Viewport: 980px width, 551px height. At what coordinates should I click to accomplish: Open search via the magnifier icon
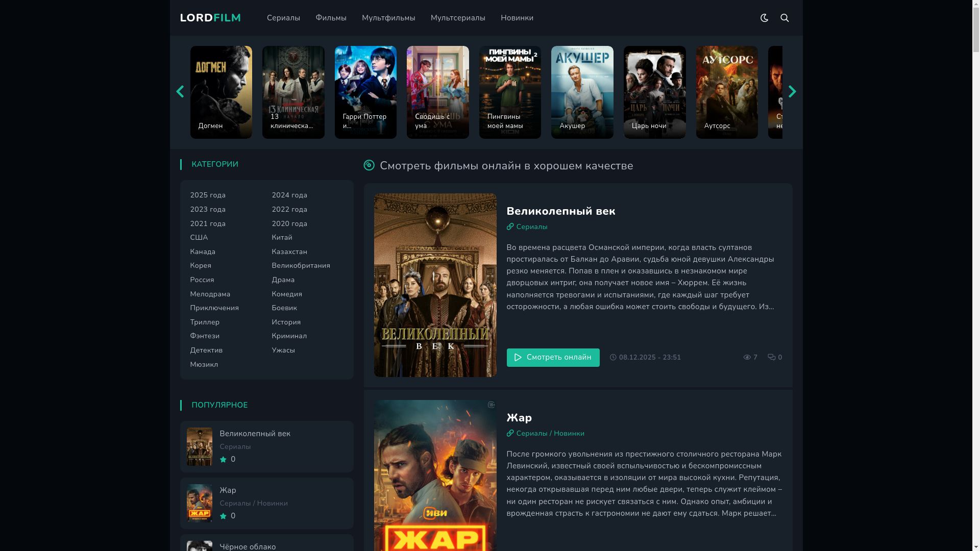785,18
